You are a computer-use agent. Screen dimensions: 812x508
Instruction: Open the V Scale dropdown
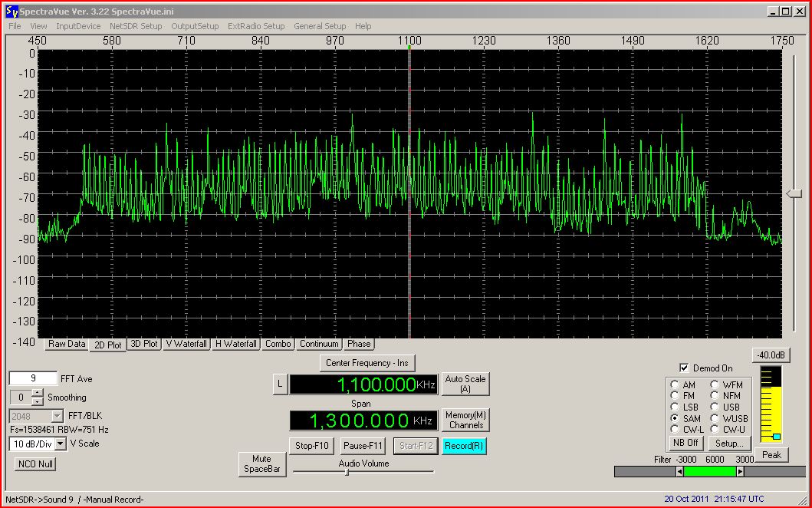click(x=59, y=444)
